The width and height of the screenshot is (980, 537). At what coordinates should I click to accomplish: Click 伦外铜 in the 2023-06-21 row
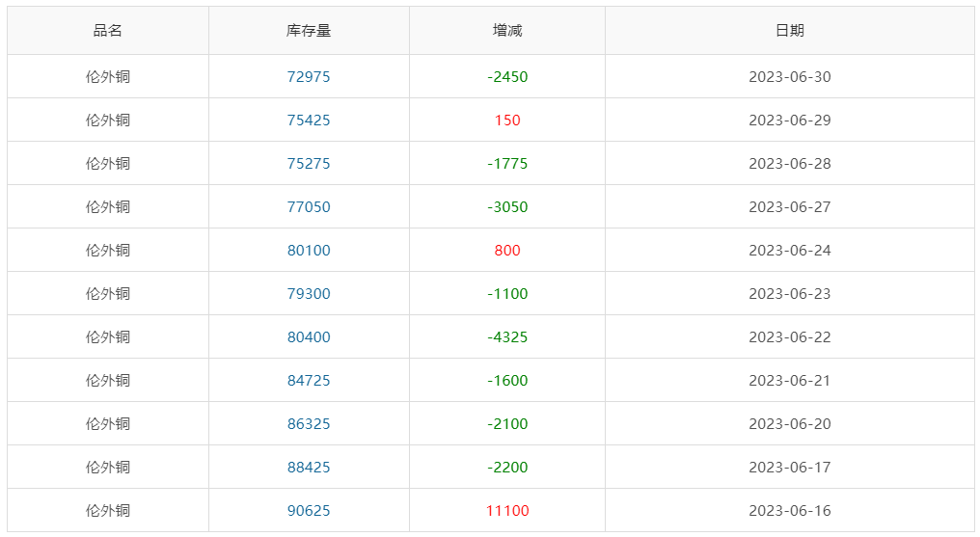point(107,380)
